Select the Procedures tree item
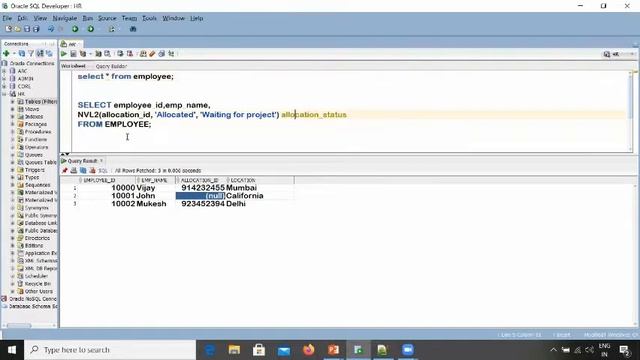 point(38,132)
